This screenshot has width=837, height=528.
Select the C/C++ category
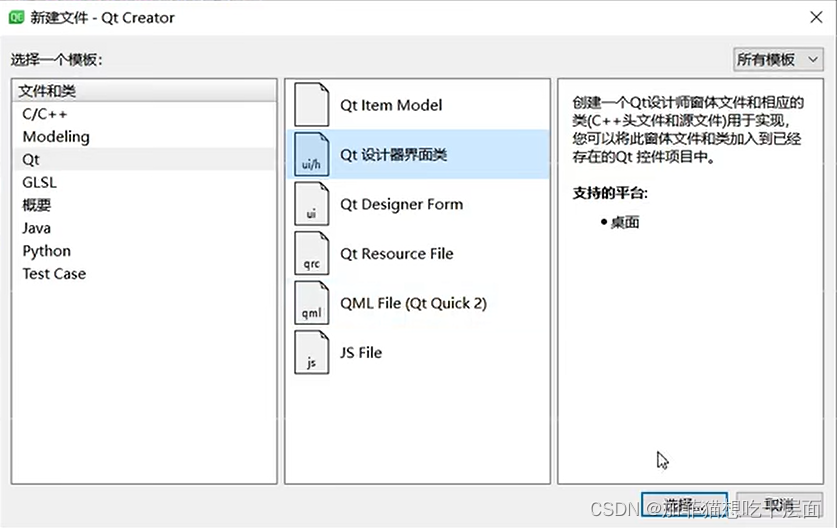point(144,114)
